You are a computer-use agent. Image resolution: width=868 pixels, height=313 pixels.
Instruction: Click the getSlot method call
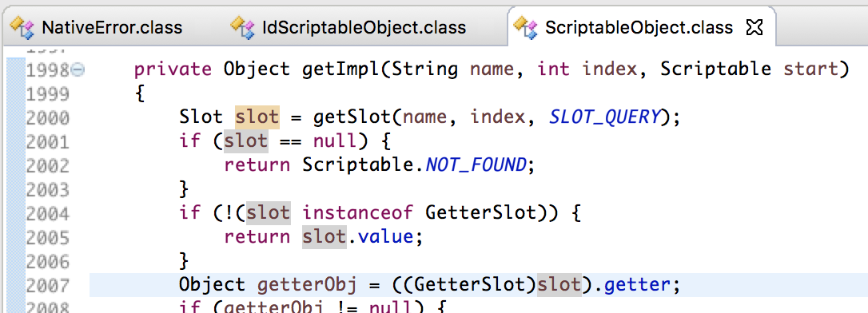352,117
